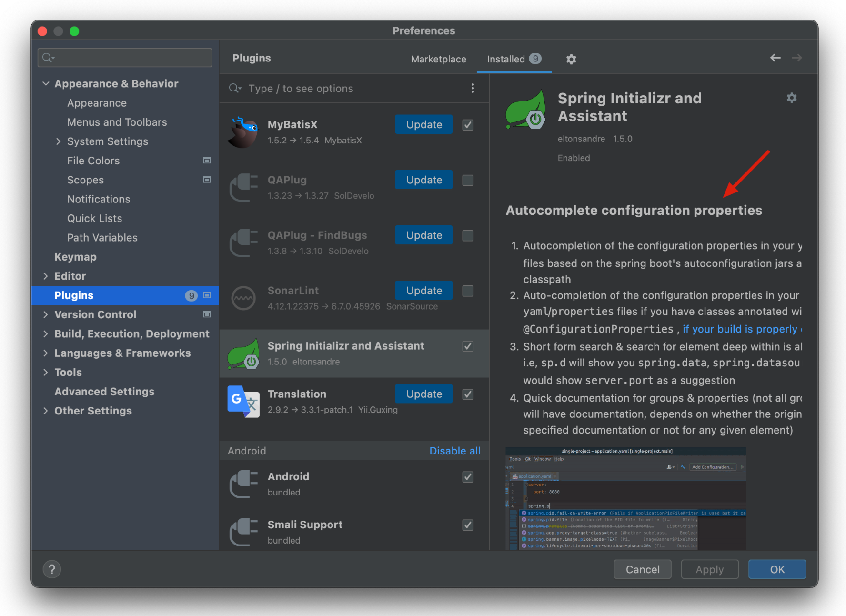The width and height of the screenshot is (846, 616).
Task: Click Disable all for Android plugins
Action: tap(454, 451)
